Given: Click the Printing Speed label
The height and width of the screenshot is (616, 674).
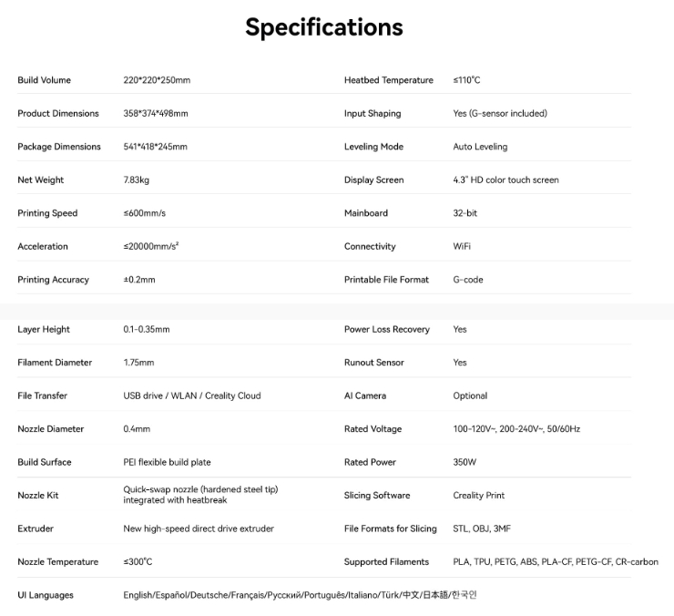Looking at the screenshot, I should [x=47, y=213].
